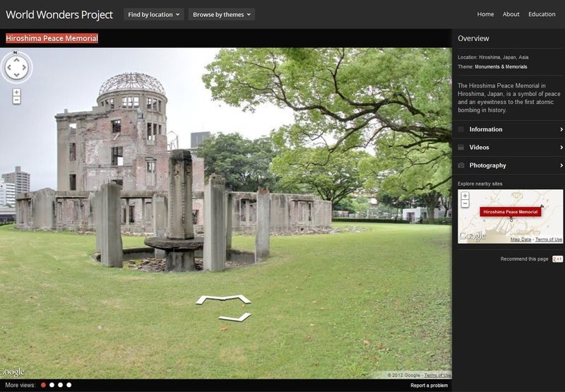Click the Photography label text
This screenshot has width=565, height=392.
pos(487,165)
